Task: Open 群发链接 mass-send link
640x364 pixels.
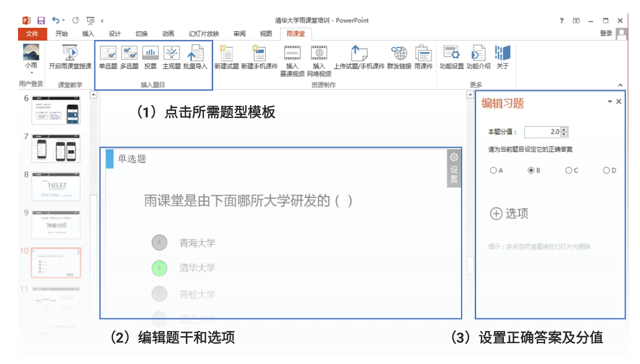Action: click(399, 57)
